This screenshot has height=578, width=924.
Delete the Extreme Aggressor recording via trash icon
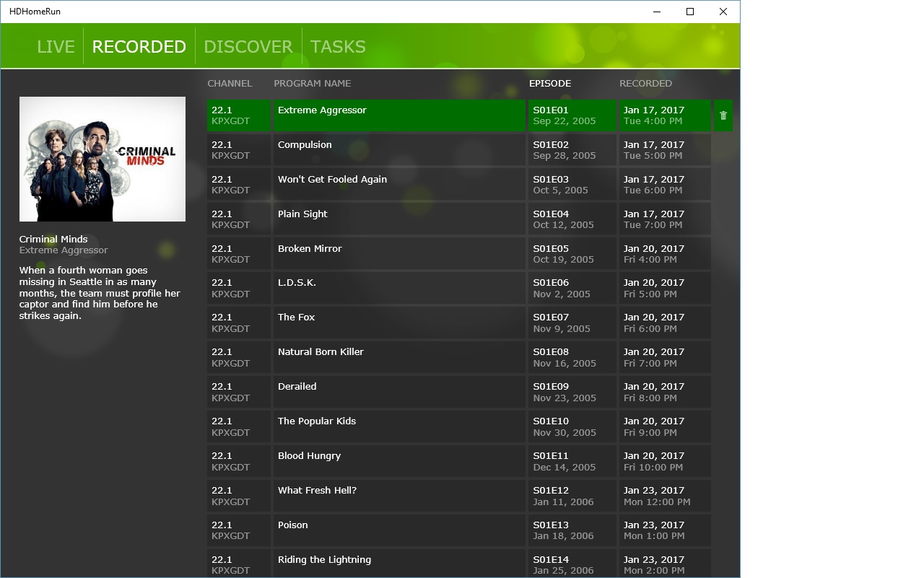[723, 115]
